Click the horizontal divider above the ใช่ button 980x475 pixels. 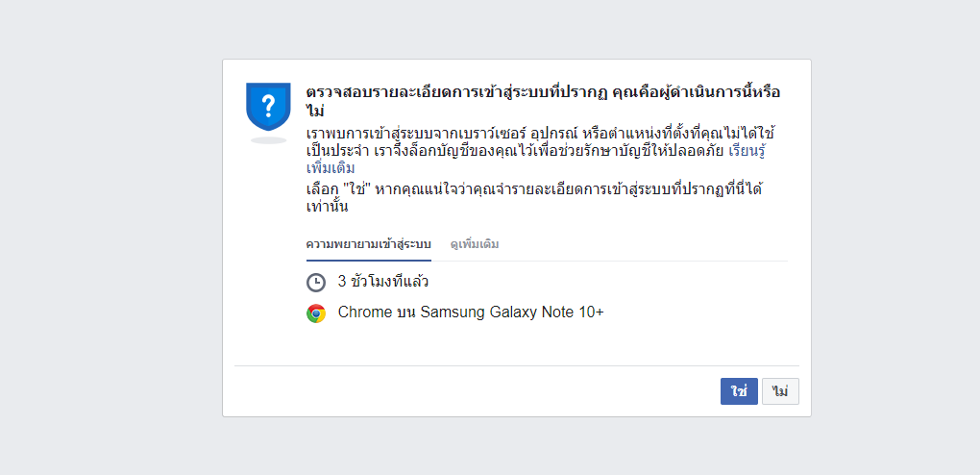pyautogui.click(x=517, y=365)
